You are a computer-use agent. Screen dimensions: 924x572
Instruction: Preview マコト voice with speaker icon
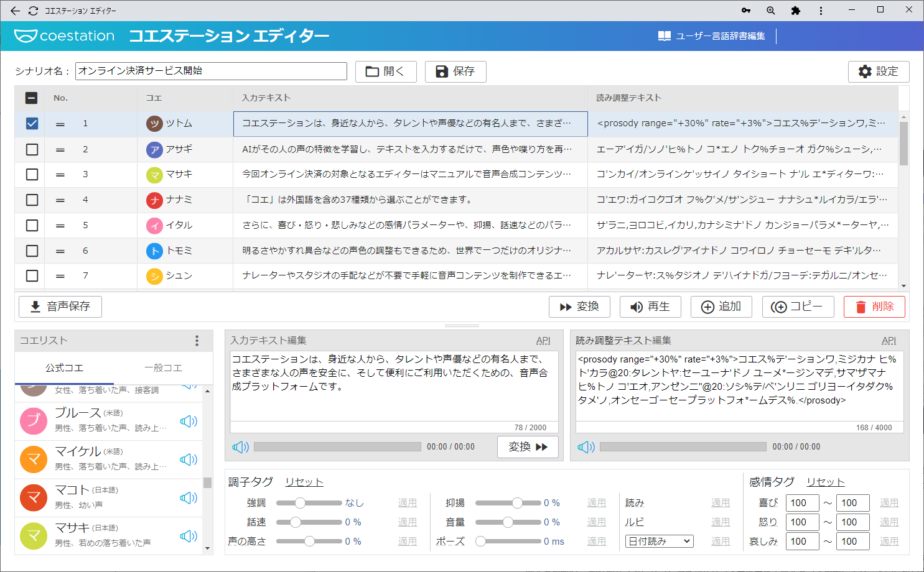point(189,498)
